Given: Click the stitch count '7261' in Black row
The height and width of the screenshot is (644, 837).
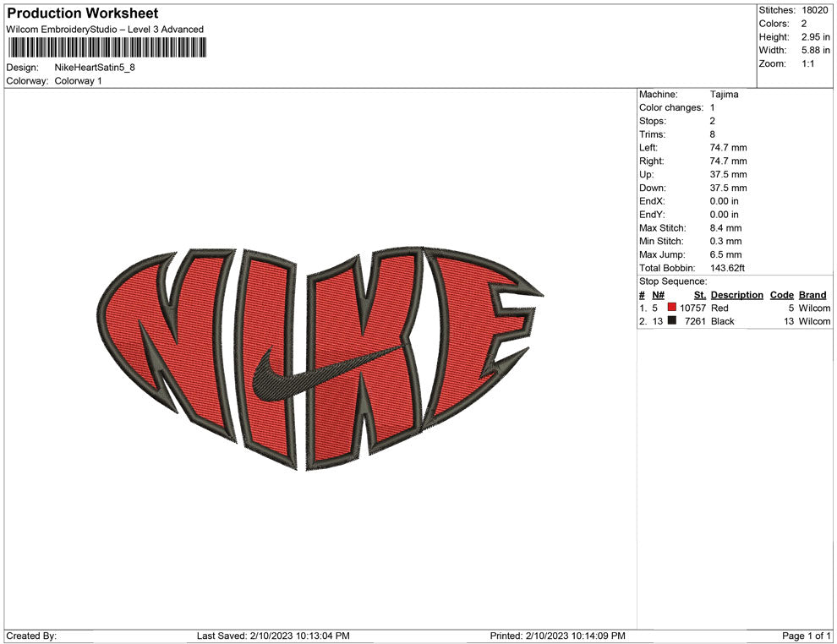Looking at the screenshot, I should pos(695,321).
